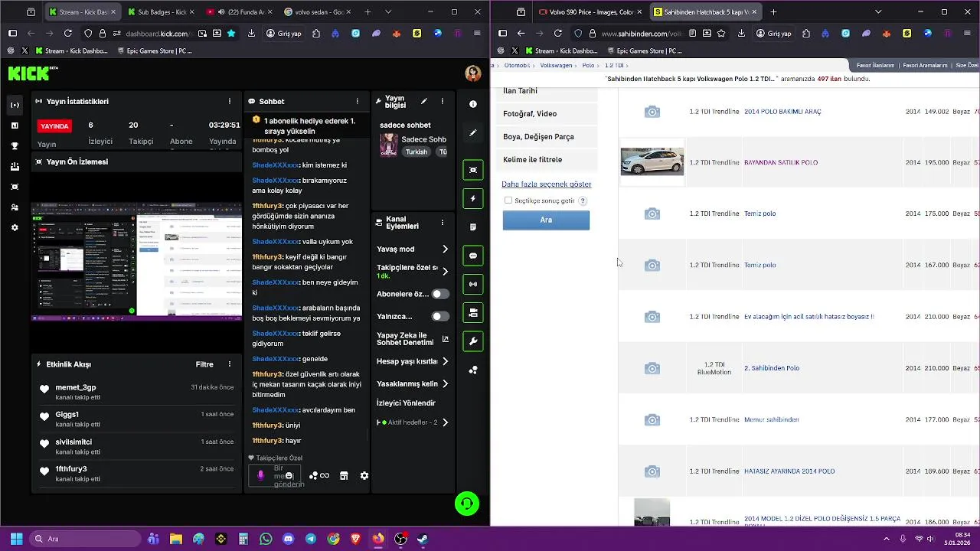Switch to Funda Ar YouTube tab

click(x=240, y=12)
